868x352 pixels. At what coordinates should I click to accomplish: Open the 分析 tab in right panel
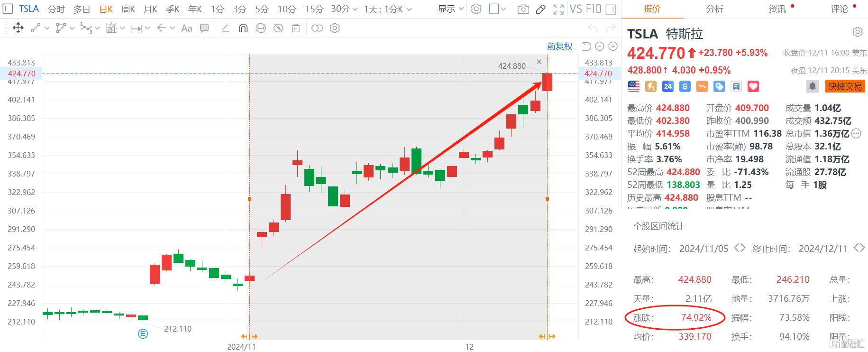(x=714, y=9)
